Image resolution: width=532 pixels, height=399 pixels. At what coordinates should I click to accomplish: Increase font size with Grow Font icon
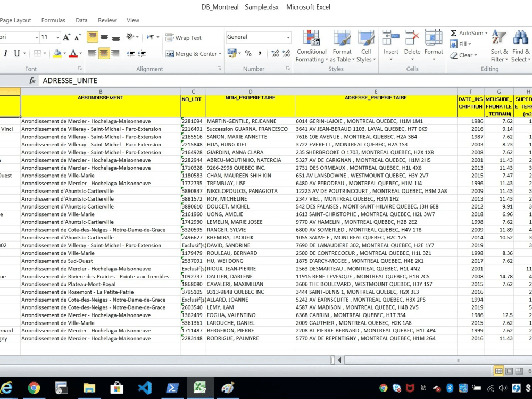click(x=66, y=37)
